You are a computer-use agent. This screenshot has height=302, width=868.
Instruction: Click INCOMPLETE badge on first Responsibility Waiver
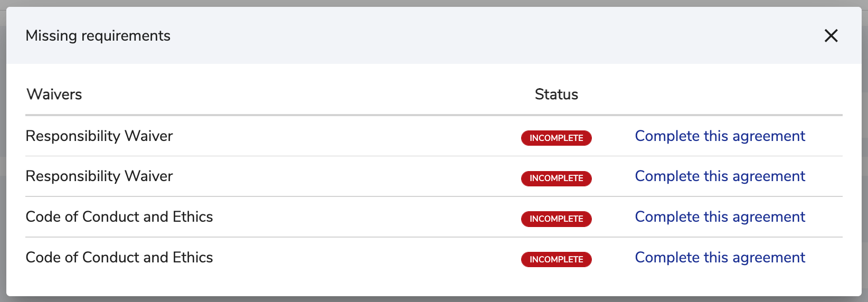[556, 138]
